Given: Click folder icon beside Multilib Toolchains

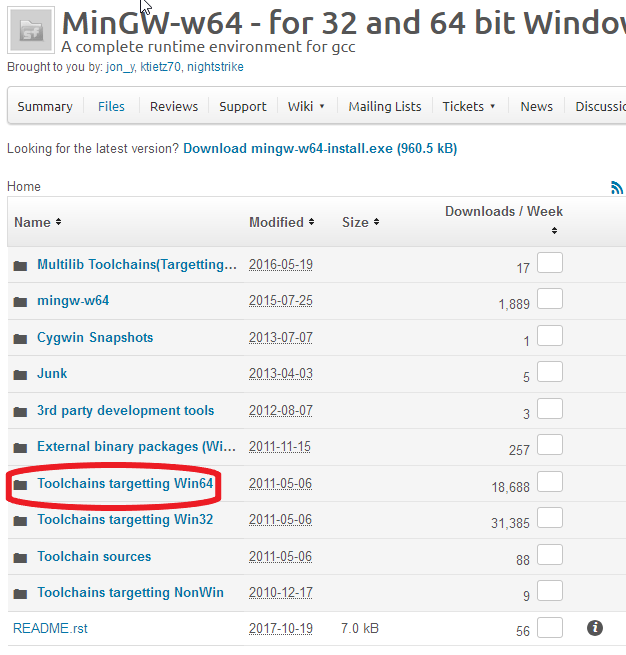Looking at the screenshot, I should [x=20, y=265].
